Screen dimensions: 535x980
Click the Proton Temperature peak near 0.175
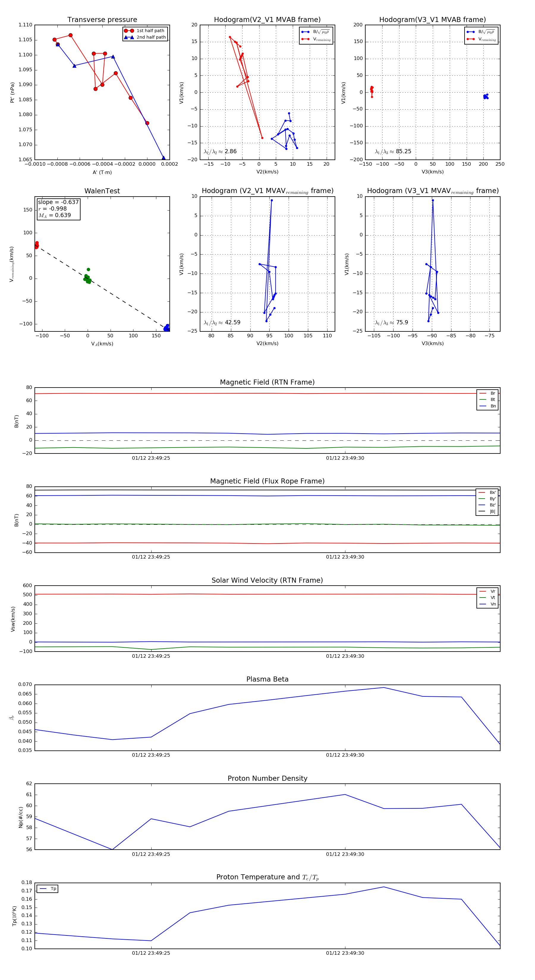click(x=384, y=887)
